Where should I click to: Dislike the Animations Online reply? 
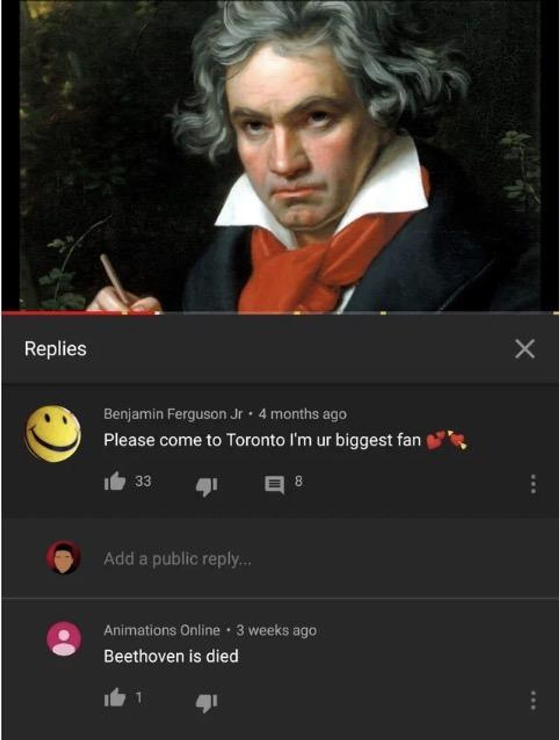point(206,703)
